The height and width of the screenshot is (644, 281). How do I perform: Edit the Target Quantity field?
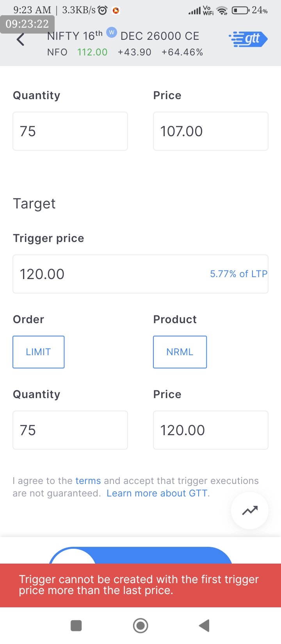click(x=70, y=430)
